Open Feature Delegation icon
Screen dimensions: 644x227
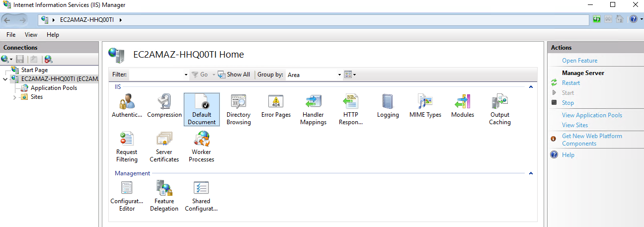pyautogui.click(x=164, y=196)
